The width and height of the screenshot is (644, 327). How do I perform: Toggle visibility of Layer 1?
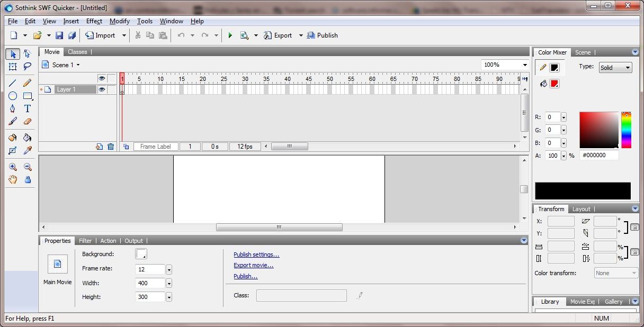point(102,89)
